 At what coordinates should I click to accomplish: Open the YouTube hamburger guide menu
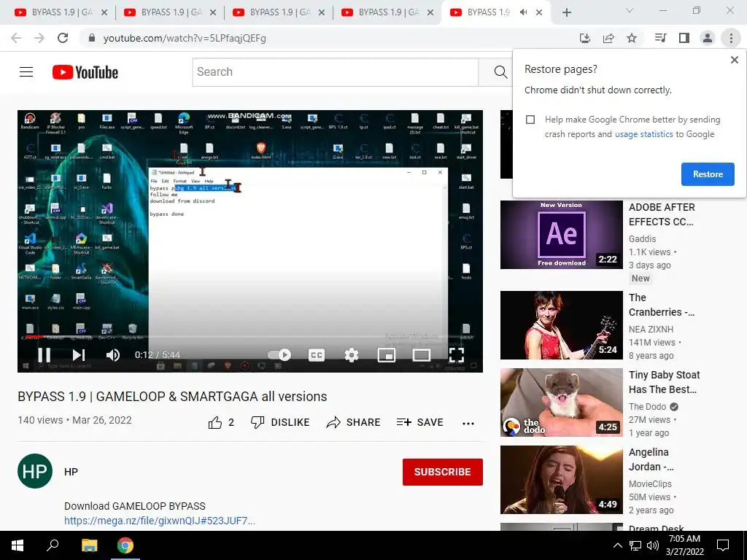pyautogui.click(x=26, y=72)
